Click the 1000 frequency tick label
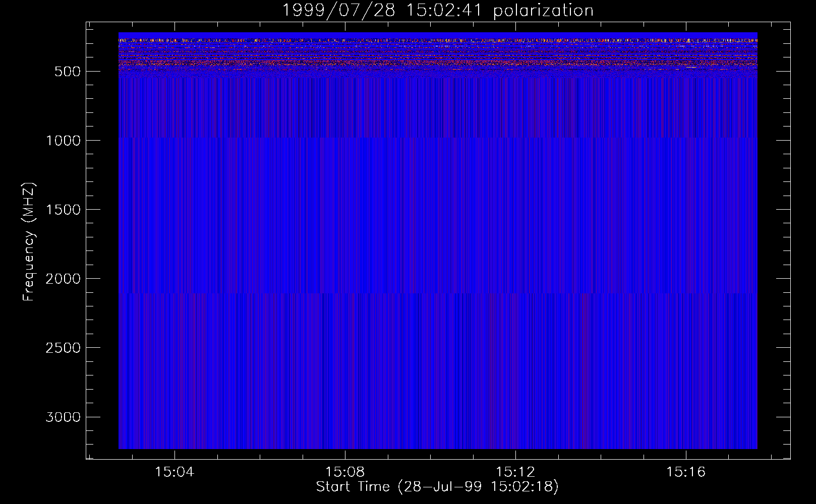 tap(63, 141)
